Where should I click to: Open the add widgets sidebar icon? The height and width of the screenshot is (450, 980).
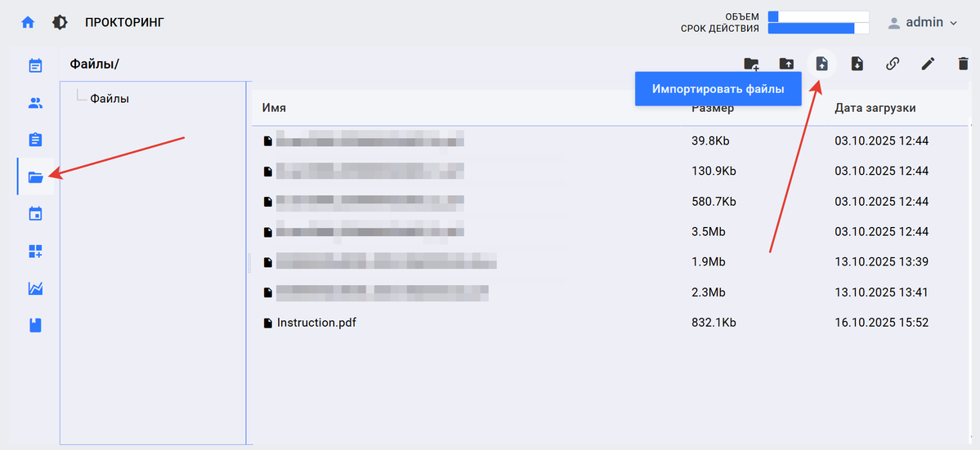point(35,252)
